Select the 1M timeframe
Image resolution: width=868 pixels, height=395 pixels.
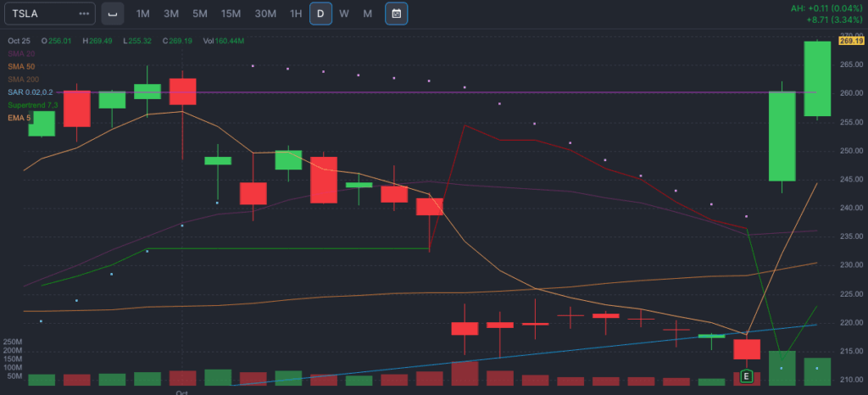(x=143, y=14)
